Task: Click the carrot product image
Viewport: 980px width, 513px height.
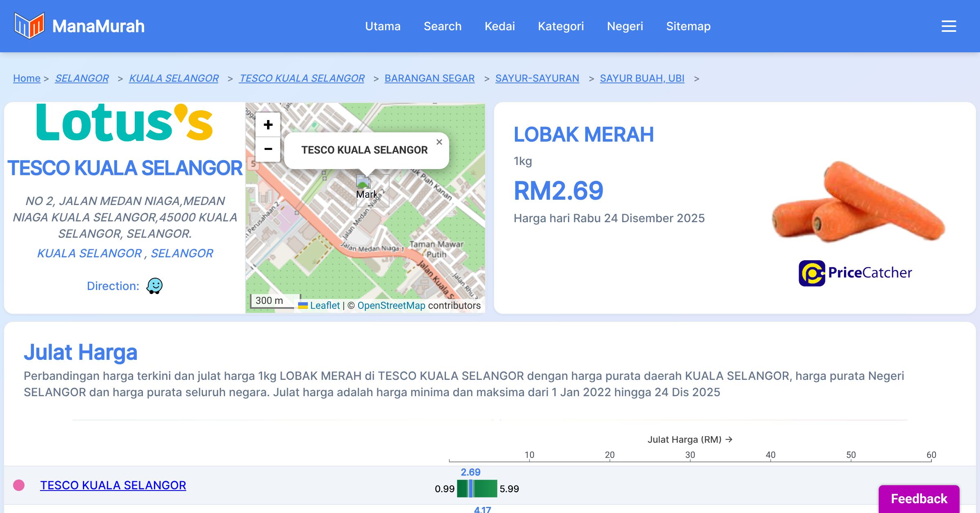Action: pos(857,202)
